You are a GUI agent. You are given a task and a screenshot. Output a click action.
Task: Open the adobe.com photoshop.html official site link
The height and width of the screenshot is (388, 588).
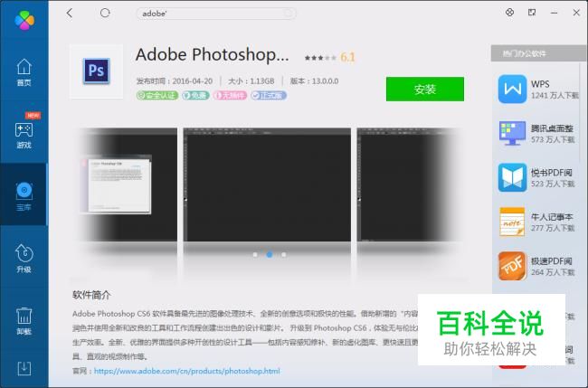point(186,371)
